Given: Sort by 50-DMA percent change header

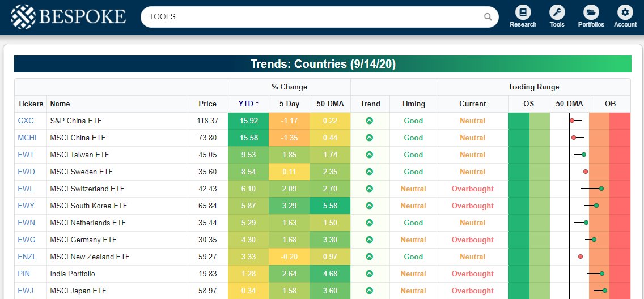Looking at the screenshot, I should (x=329, y=104).
